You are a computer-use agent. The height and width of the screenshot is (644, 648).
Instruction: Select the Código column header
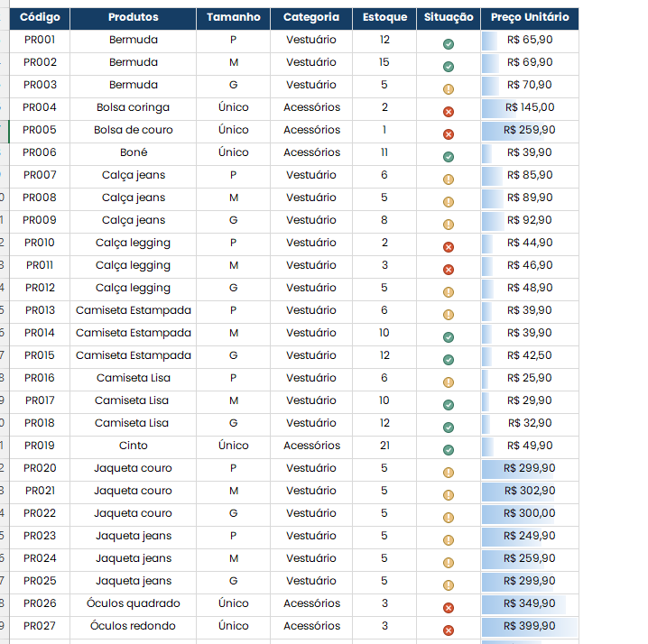pos(40,17)
